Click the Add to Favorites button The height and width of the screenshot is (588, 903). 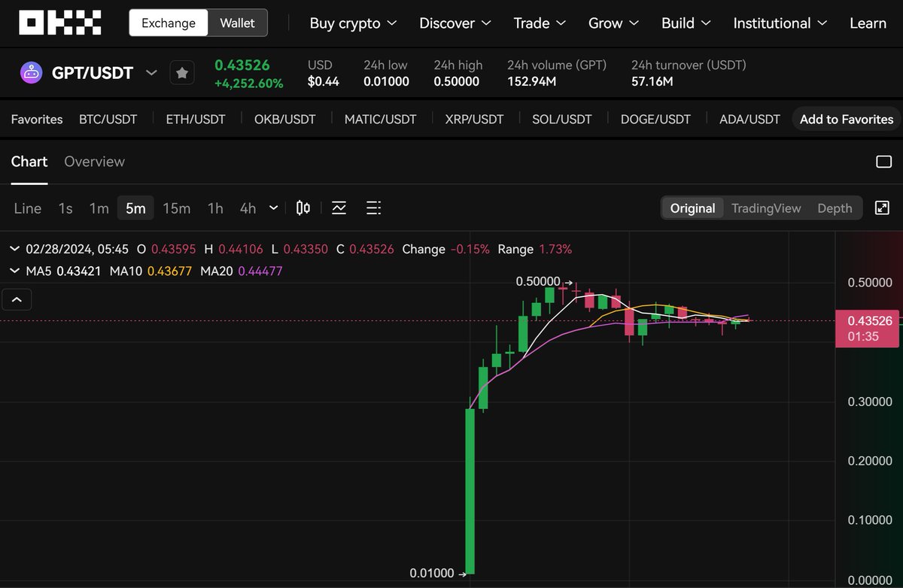point(846,119)
